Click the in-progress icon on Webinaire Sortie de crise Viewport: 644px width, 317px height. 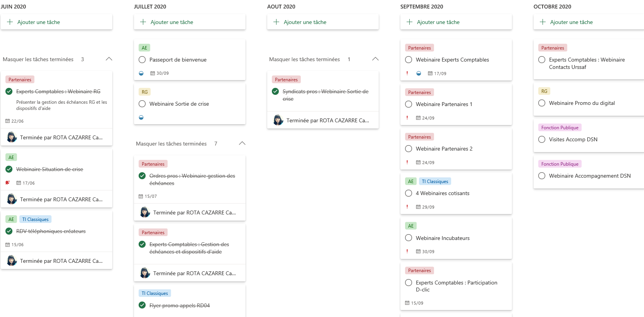(141, 117)
